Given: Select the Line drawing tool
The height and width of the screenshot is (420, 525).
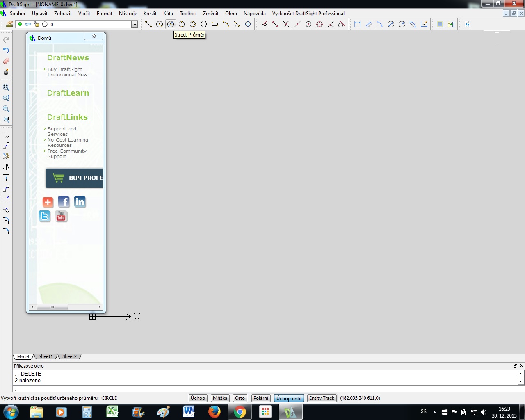Looking at the screenshot, I should pos(148,24).
